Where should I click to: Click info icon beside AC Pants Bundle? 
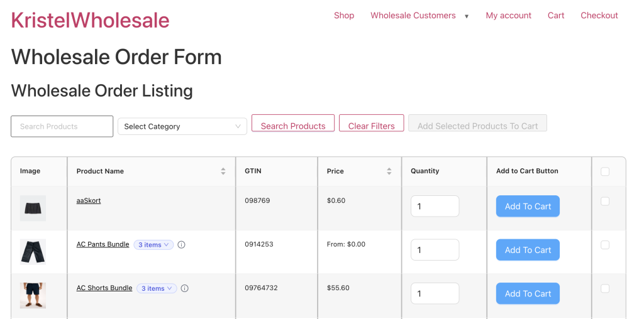tap(182, 245)
